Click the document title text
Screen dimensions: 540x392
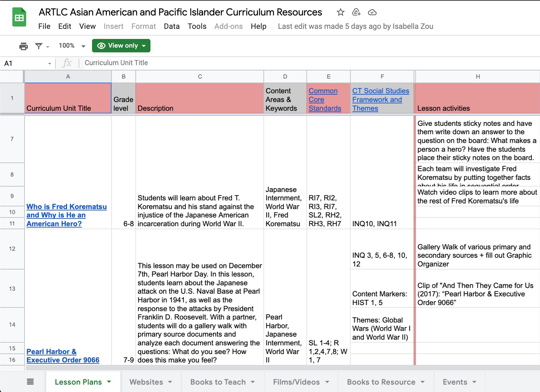point(180,12)
